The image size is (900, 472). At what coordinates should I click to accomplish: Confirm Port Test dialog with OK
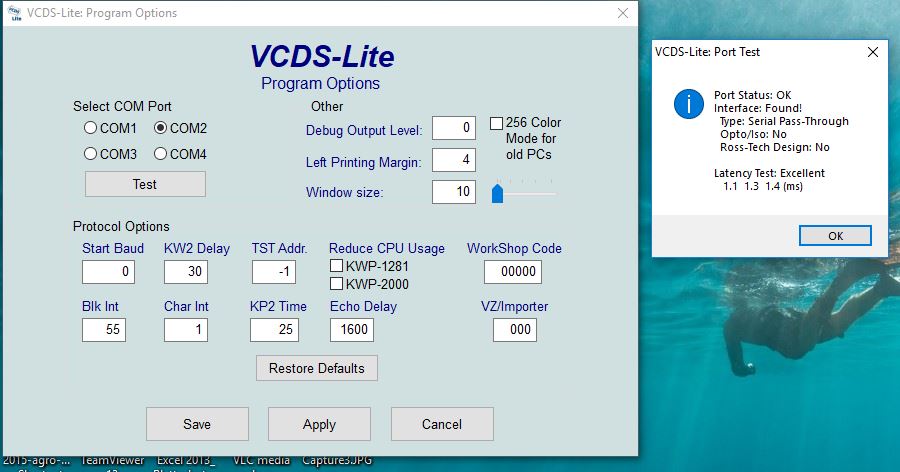point(835,236)
